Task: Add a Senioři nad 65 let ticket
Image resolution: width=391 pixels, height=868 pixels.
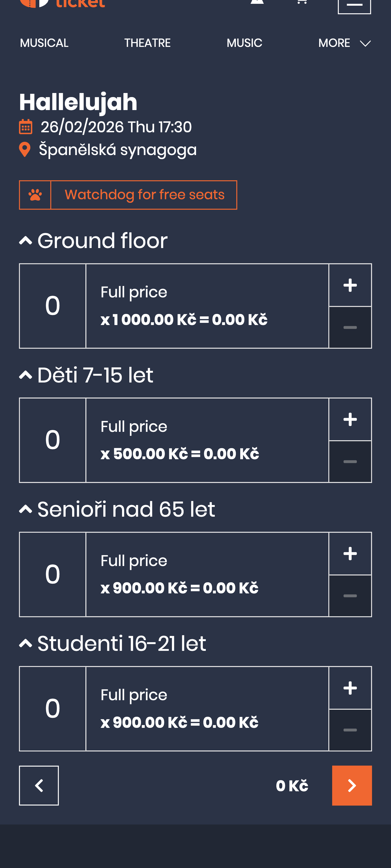Action: pos(350,553)
